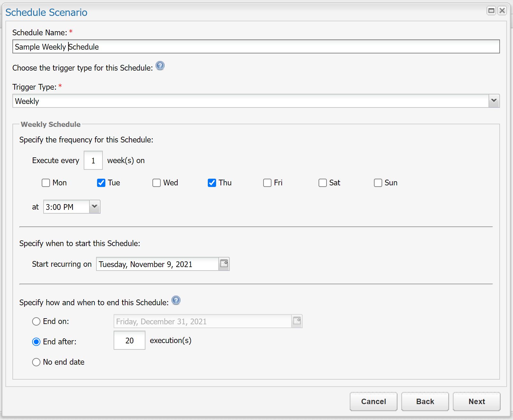The height and width of the screenshot is (420, 513).
Task: Uncheck the Tue checkbox
Action: click(101, 183)
